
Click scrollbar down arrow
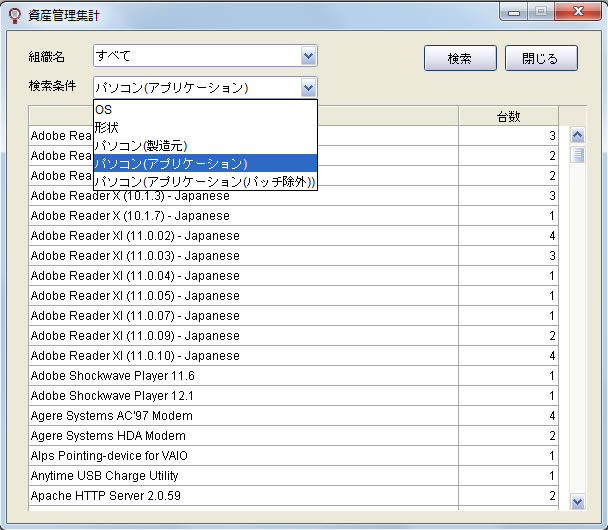click(578, 502)
